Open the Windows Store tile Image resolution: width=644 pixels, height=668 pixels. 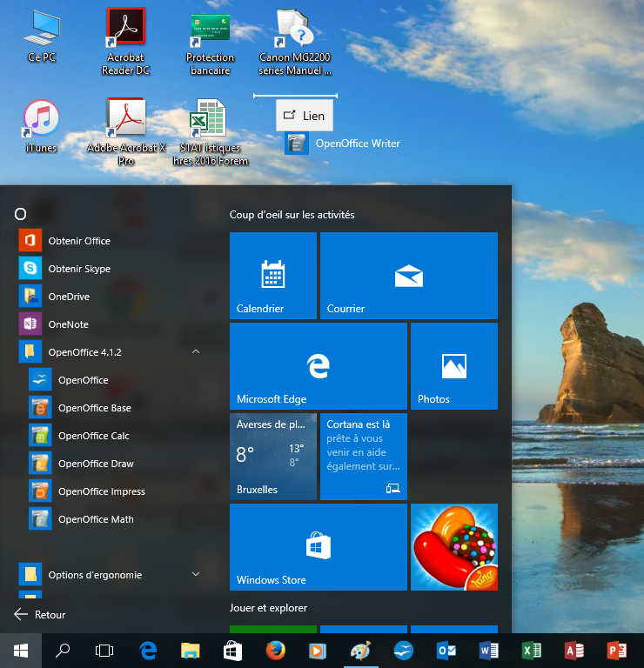pos(319,547)
